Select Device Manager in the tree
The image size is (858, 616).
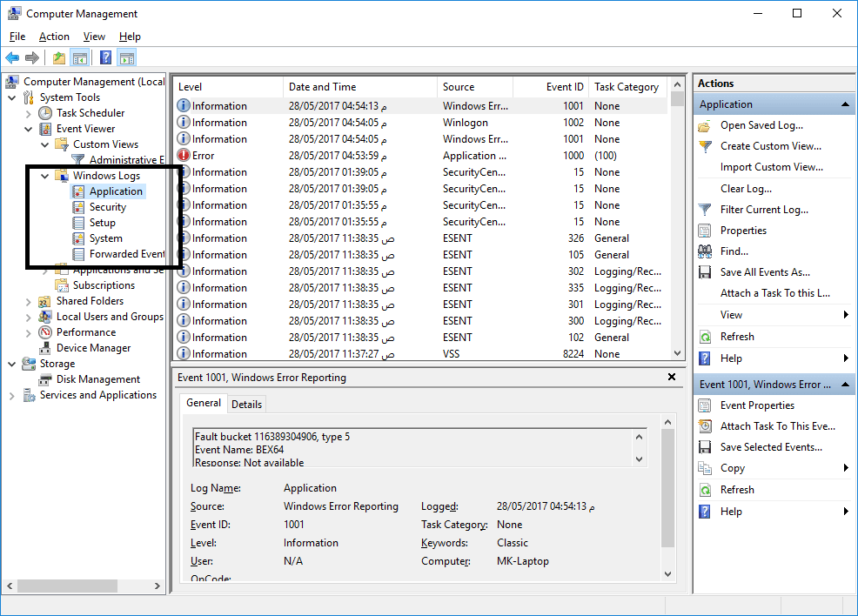click(x=93, y=348)
